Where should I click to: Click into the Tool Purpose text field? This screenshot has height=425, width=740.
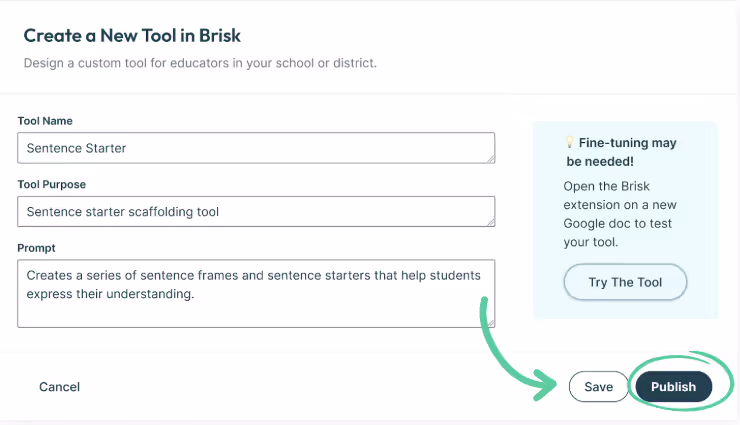[x=255, y=211]
